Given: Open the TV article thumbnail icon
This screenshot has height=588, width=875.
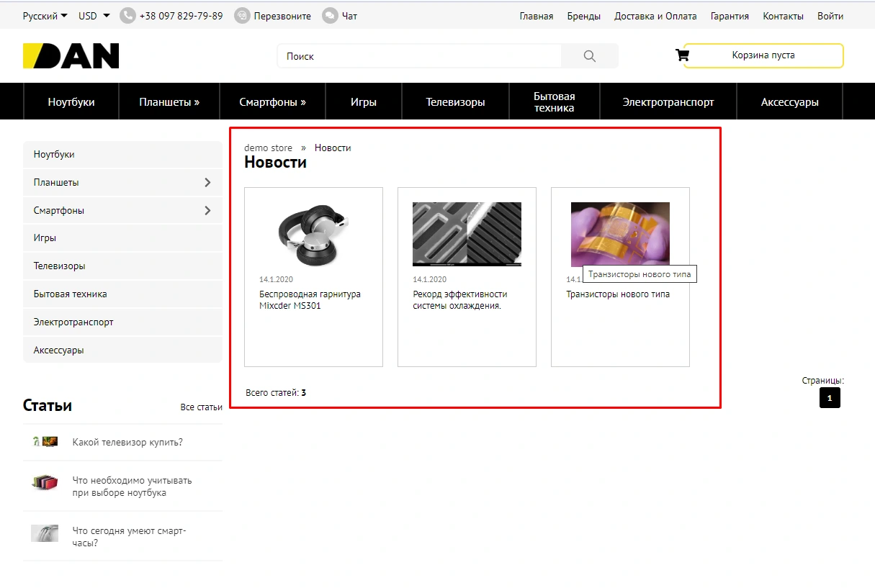Looking at the screenshot, I should click(x=45, y=442).
